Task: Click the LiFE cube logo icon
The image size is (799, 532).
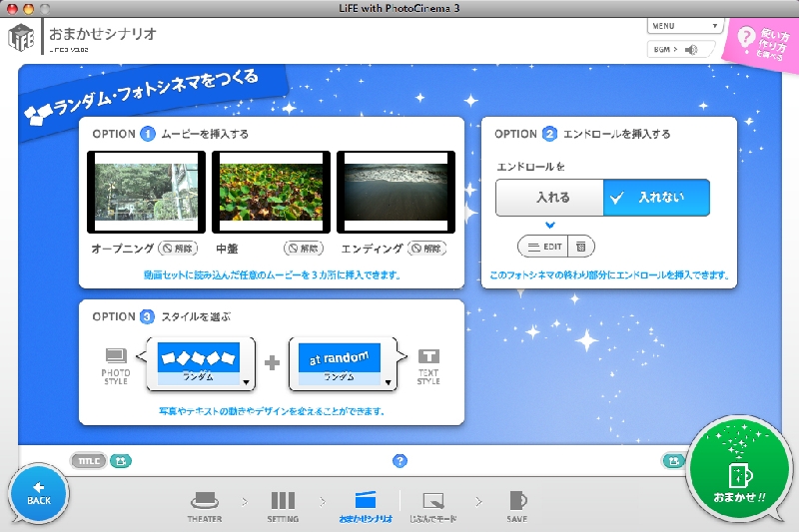Action: tap(21, 37)
